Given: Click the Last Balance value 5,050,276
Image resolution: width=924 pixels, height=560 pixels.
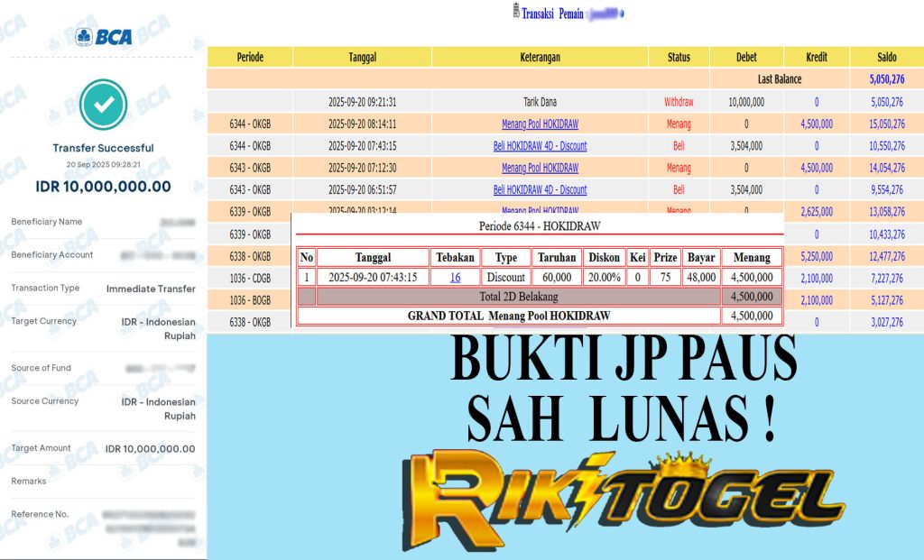Looking at the screenshot, I should [x=886, y=79].
